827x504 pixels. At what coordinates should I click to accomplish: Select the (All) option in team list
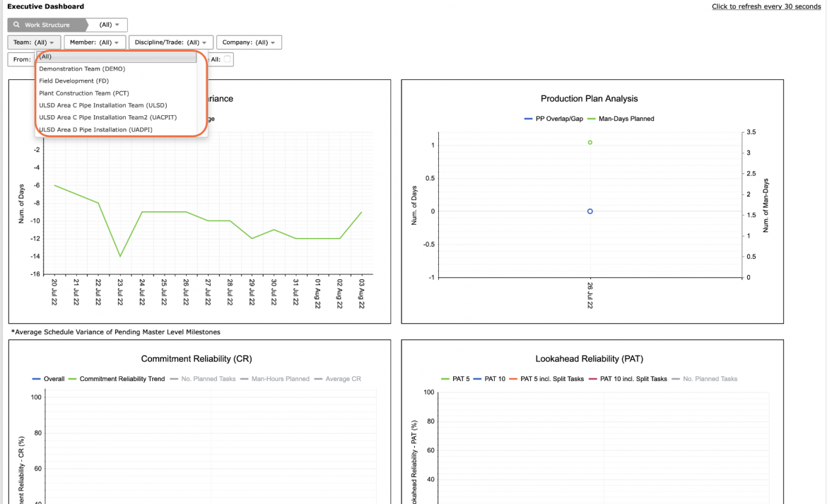coord(116,57)
